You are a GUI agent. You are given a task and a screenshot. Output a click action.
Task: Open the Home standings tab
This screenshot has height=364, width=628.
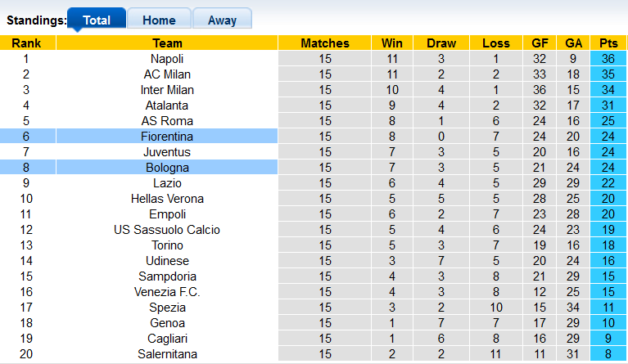point(159,20)
